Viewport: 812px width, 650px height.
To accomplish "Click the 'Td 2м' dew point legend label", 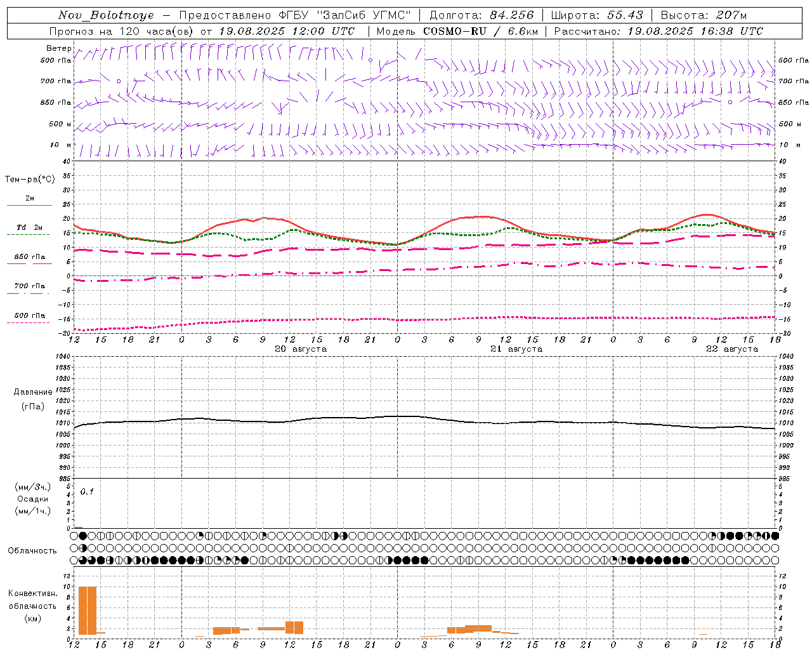I will tap(29, 227).
